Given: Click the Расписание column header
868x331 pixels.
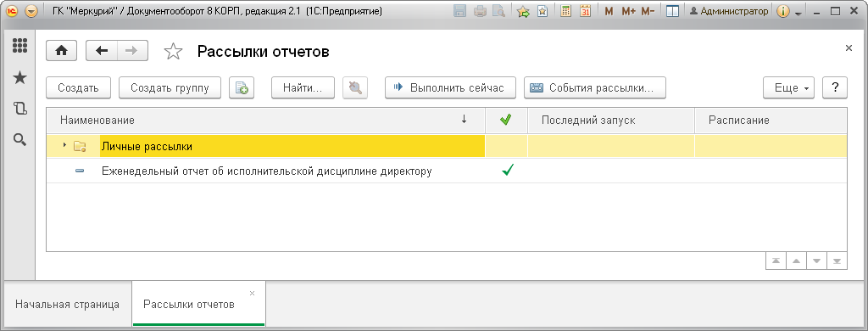Looking at the screenshot, I should tap(771, 121).
